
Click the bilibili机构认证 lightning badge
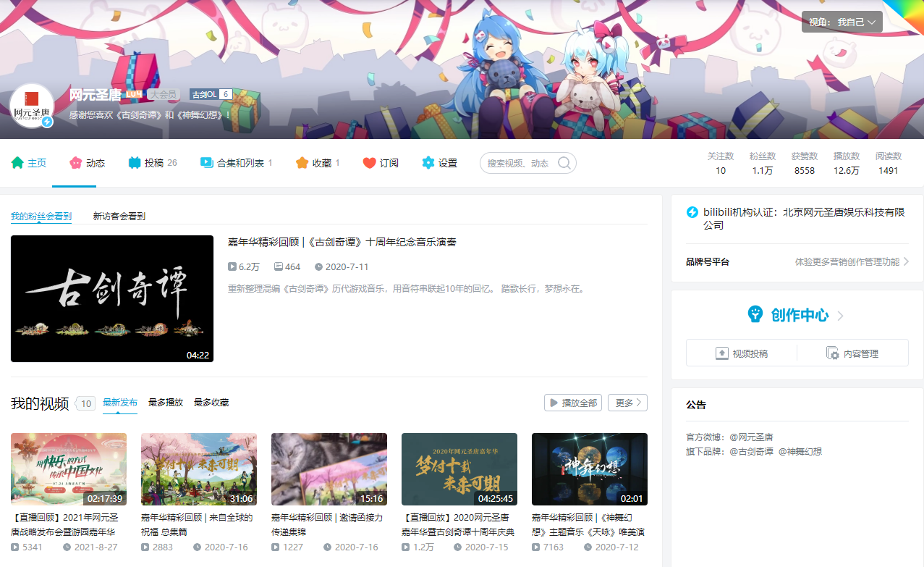[692, 212]
